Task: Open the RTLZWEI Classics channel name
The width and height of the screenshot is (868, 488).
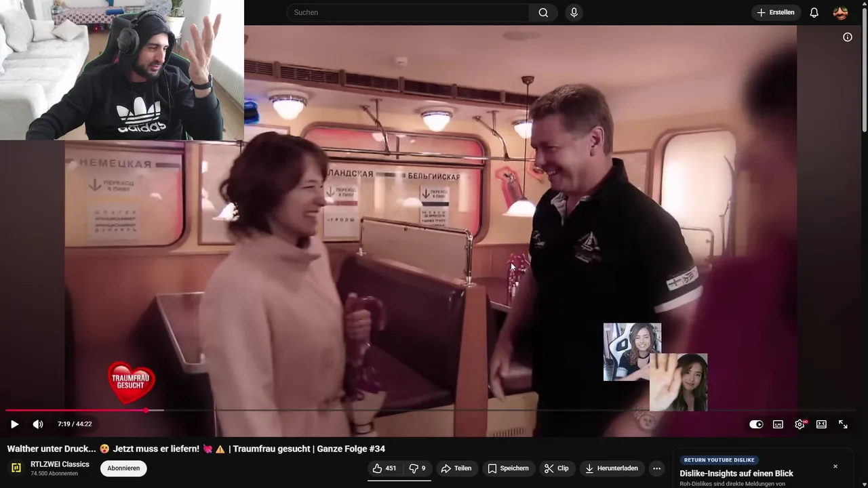Action: coord(60,464)
